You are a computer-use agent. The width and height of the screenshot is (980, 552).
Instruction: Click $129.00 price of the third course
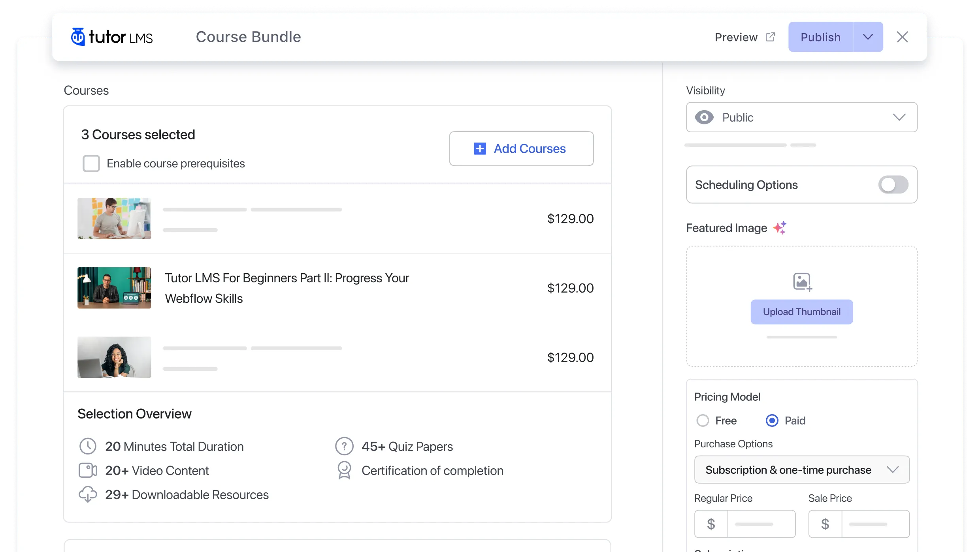[x=570, y=357]
